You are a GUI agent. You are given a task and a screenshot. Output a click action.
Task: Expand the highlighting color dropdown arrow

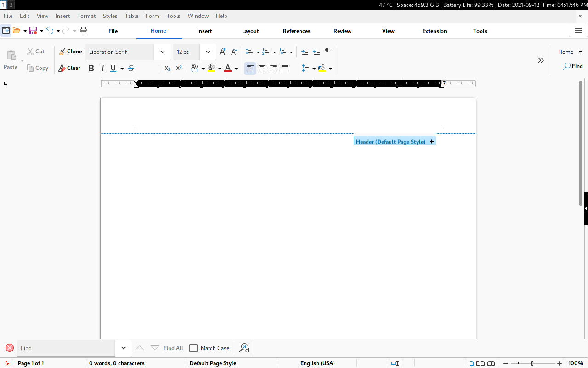(x=220, y=69)
